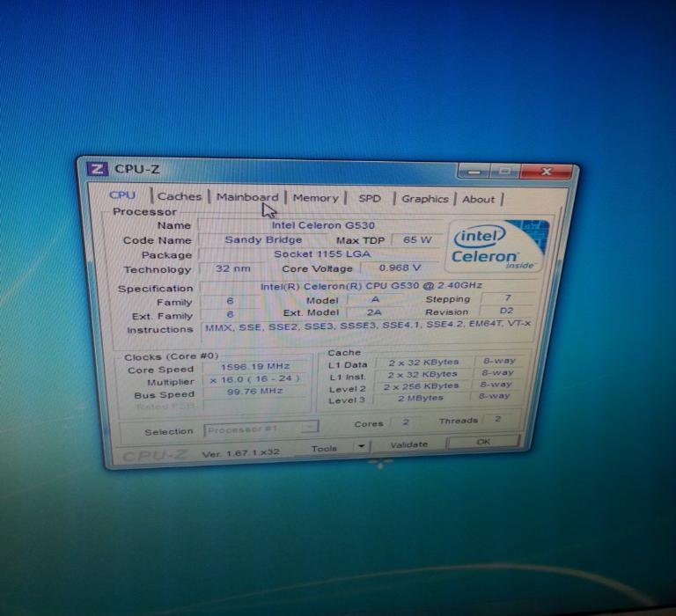The image size is (676, 616).
Task: Click the Bus Speed value 99.76 MHz
Action: pos(255,392)
